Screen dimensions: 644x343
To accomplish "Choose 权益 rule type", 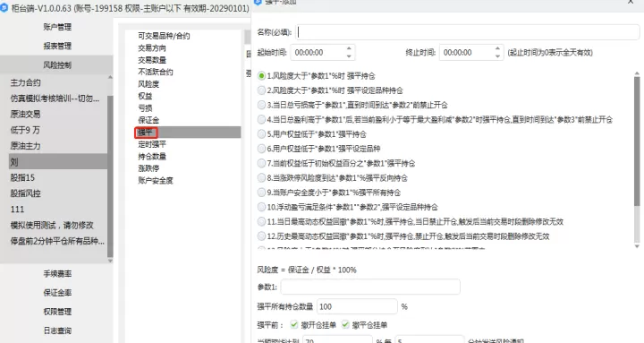I will (x=145, y=96).
